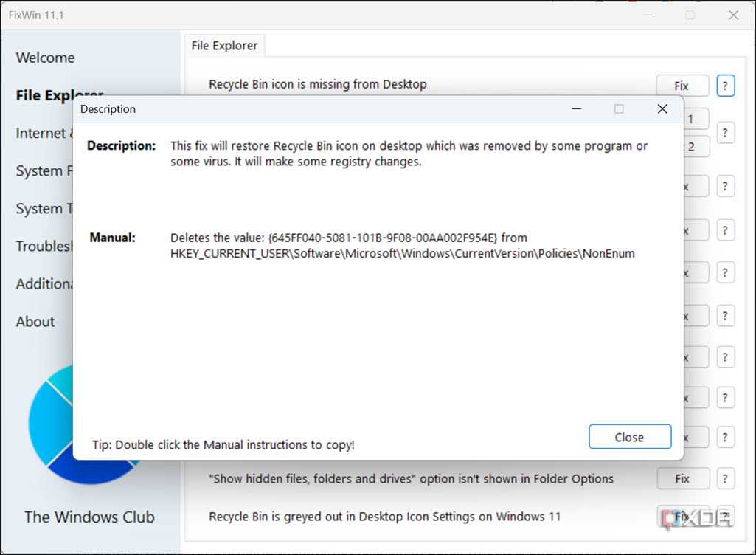
Task: Click The Windows Club label
Action: click(90, 517)
